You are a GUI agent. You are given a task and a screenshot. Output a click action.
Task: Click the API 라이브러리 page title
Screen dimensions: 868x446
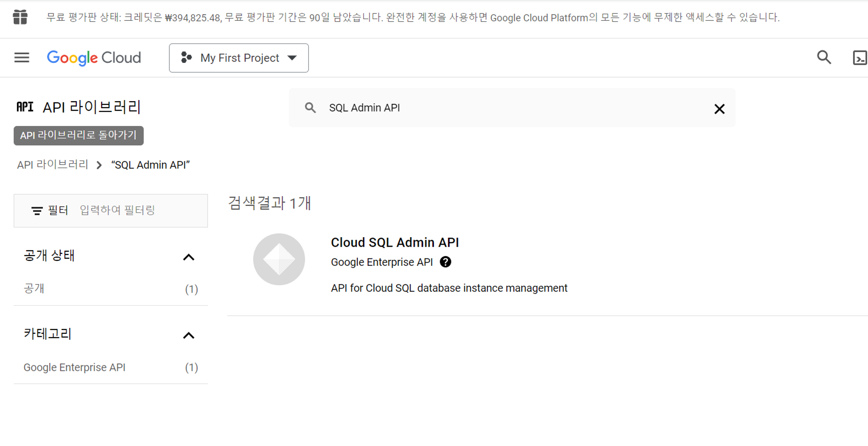(x=92, y=107)
